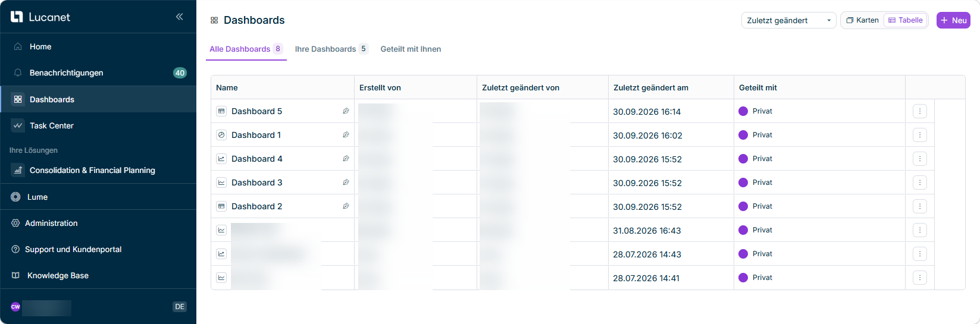
Task: Click purple Privat dot for Dashboard 1
Action: pos(743,135)
